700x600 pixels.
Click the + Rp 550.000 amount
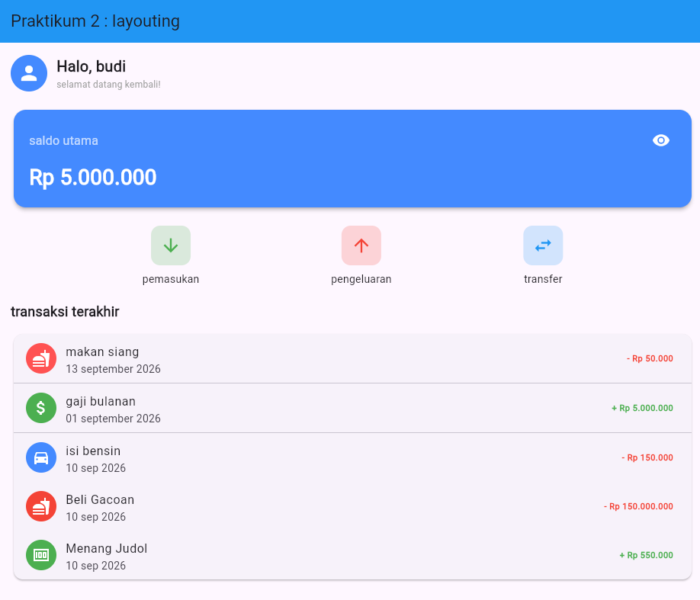[x=646, y=555]
